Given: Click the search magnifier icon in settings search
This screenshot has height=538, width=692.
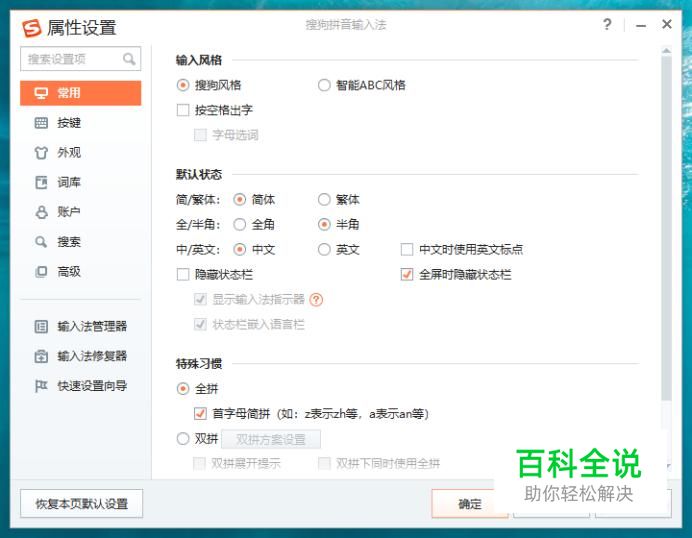Looking at the screenshot, I should point(129,59).
